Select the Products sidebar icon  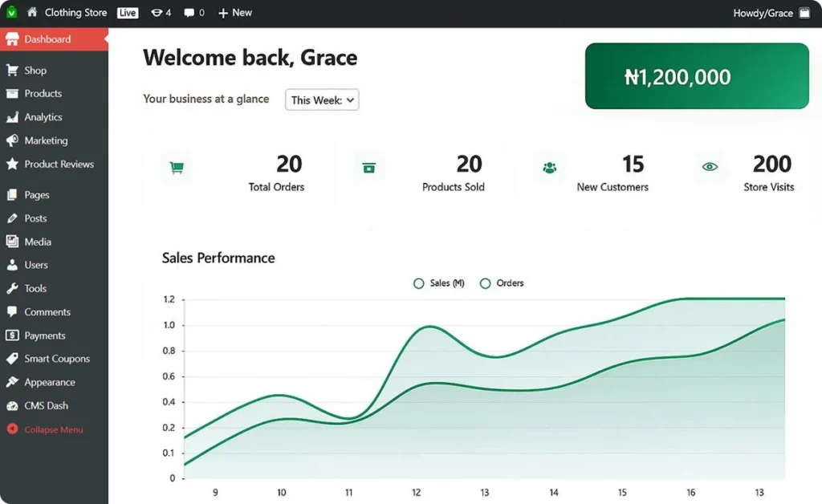(14, 94)
